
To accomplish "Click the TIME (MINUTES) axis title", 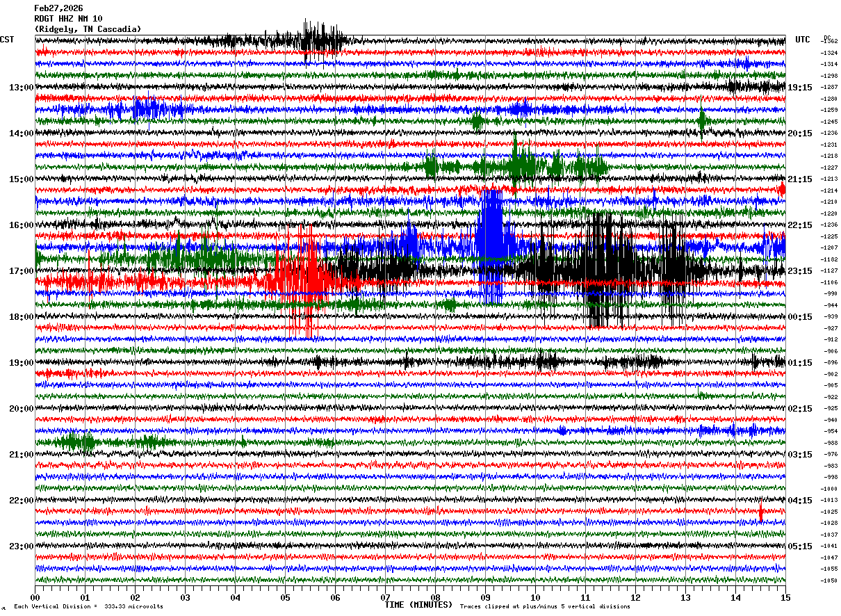I will point(418,605).
